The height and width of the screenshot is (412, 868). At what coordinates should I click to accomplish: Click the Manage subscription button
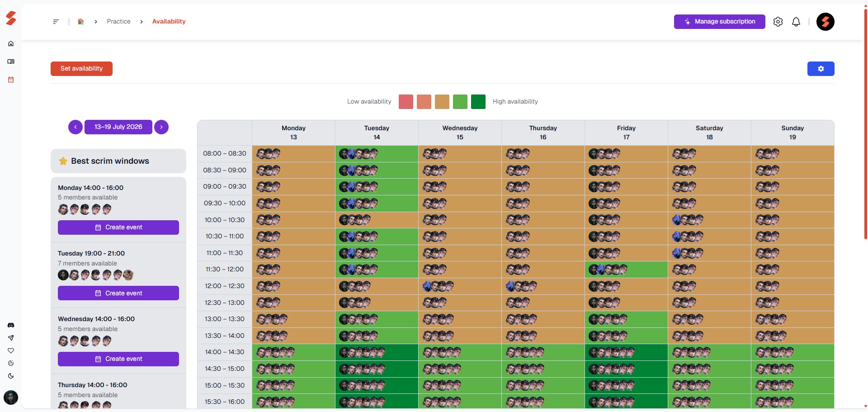click(x=720, y=22)
